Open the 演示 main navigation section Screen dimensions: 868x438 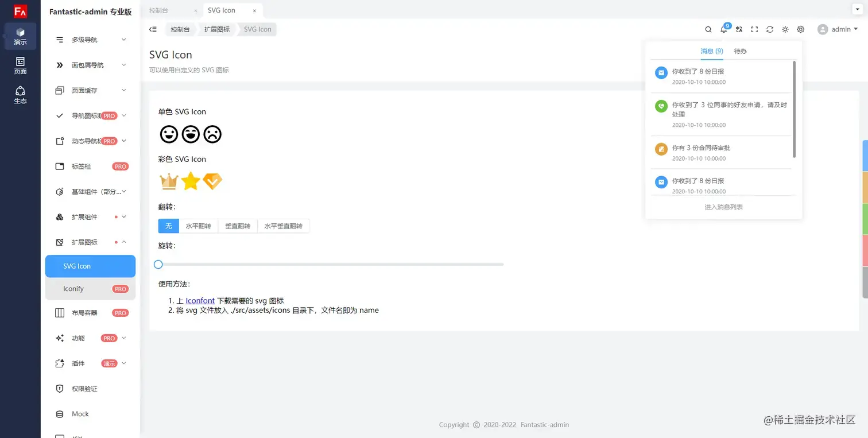(20, 36)
